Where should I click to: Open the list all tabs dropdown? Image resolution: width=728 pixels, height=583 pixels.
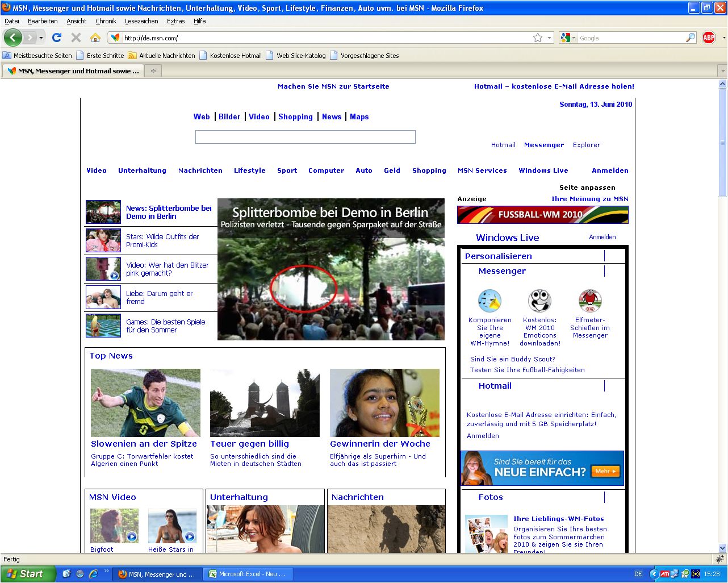[x=722, y=71]
